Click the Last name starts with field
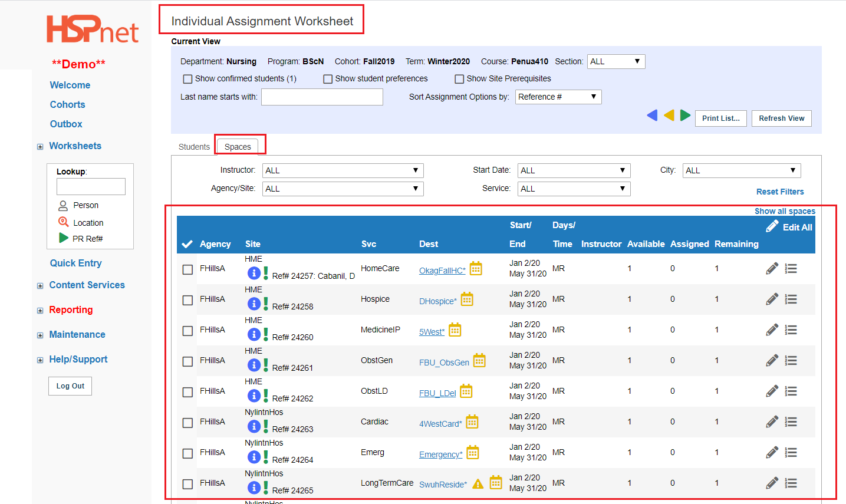The image size is (846, 504). point(322,97)
